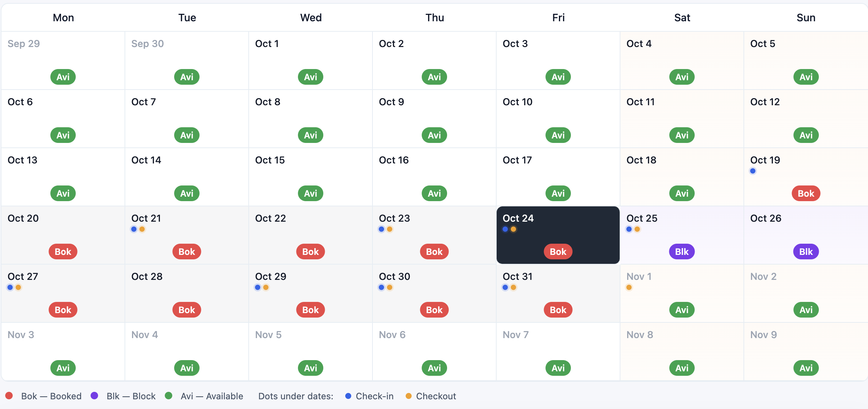Click the Avi badge on Nov 9

tap(806, 368)
